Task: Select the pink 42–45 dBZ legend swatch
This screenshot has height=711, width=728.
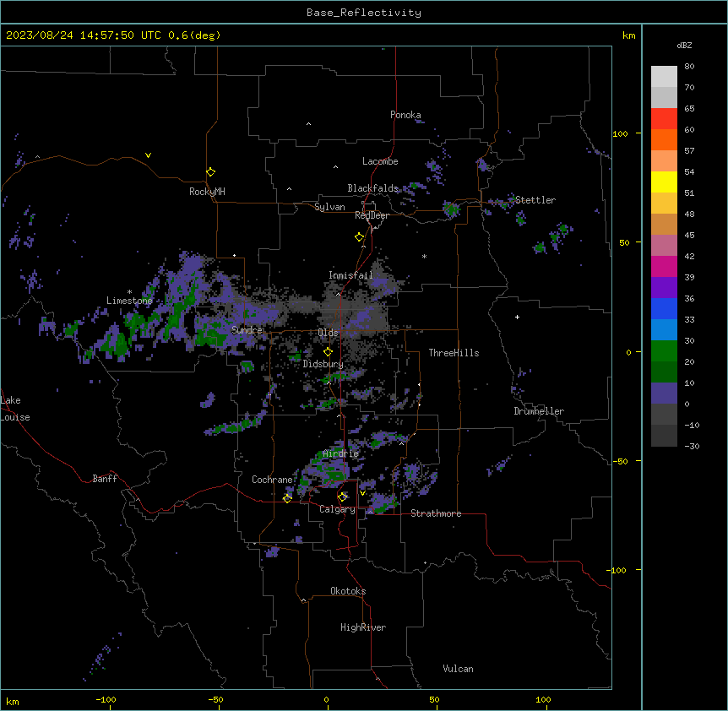Action: point(664,246)
